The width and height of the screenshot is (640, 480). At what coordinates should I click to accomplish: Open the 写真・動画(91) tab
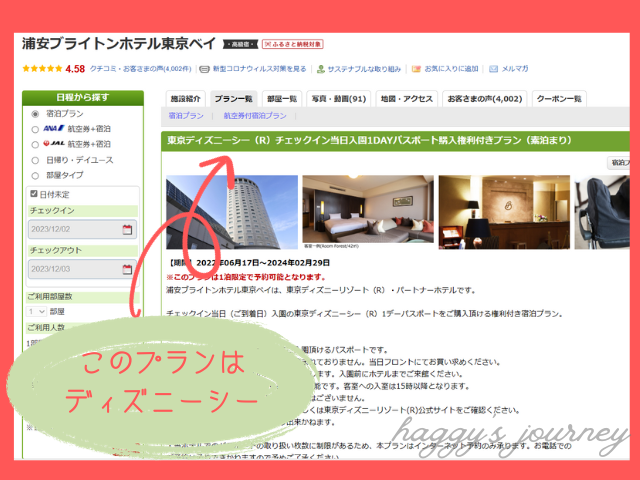coord(338,99)
